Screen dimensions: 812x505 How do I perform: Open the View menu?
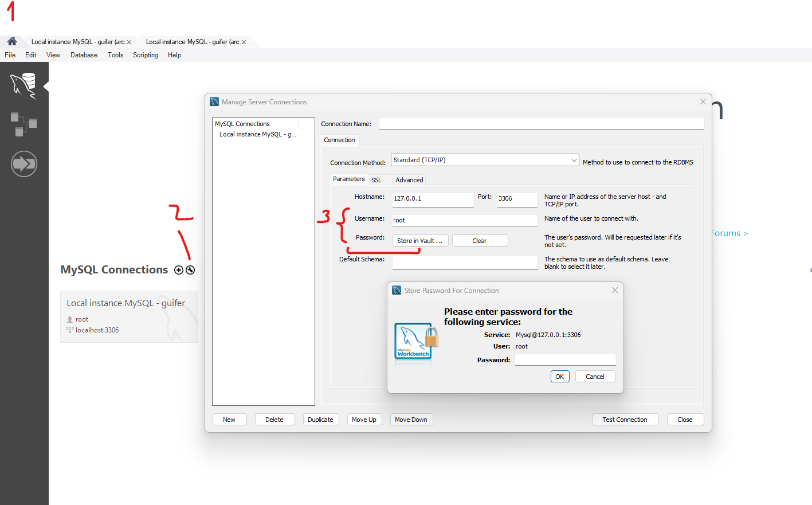click(53, 55)
